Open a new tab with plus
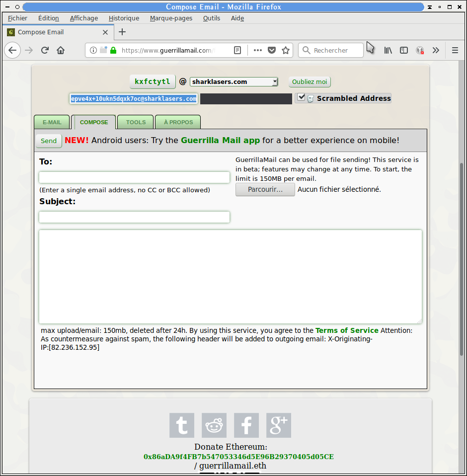467x476 pixels. tap(122, 32)
